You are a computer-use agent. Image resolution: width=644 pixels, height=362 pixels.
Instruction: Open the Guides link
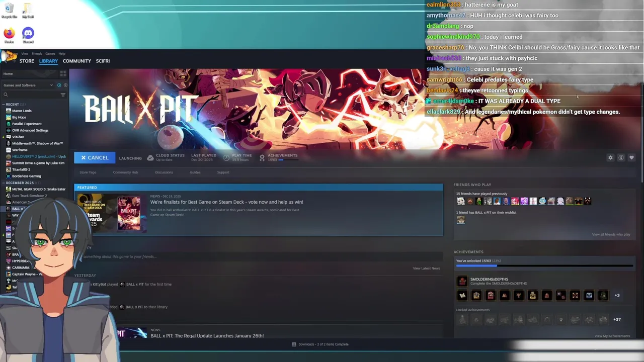click(195, 172)
